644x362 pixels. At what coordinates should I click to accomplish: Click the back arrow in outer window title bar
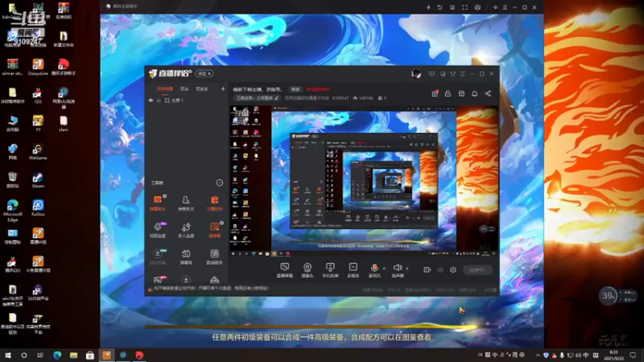point(440,7)
